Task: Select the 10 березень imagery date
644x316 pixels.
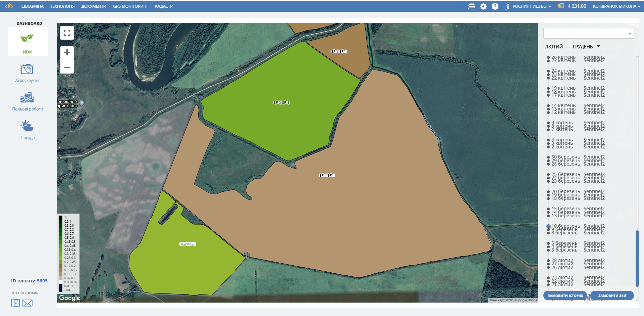Action: pyautogui.click(x=565, y=226)
